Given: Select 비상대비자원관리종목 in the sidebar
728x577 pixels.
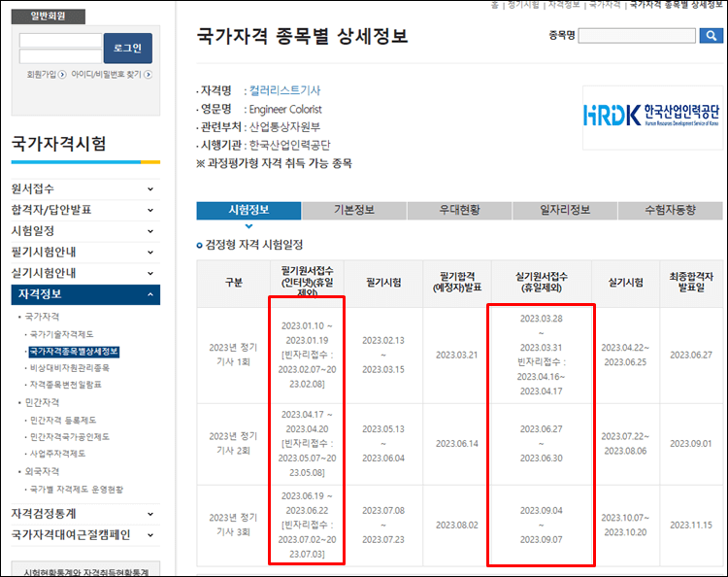Looking at the screenshot, I should point(70,368).
